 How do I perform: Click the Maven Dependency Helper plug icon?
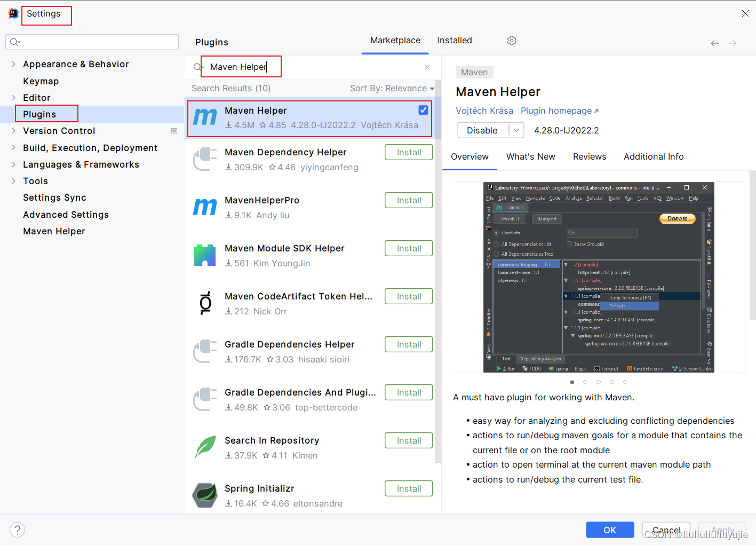coord(205,159)
